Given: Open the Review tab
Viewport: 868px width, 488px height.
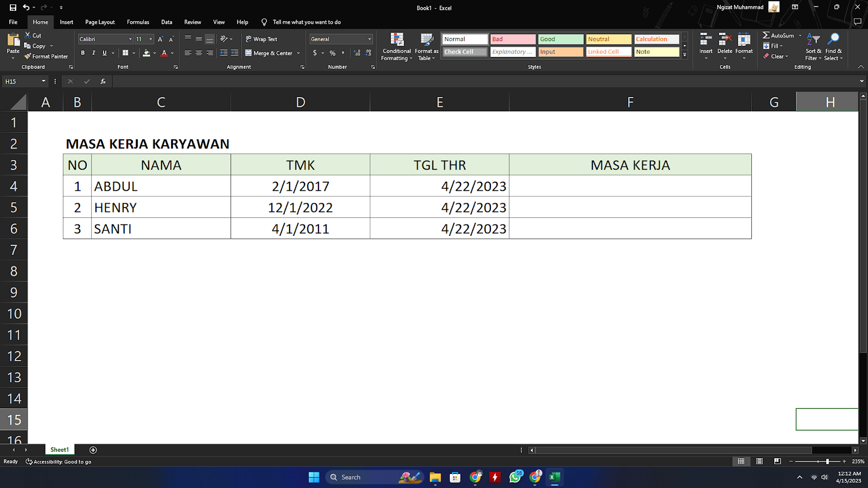Looking at the screenshot, I should point(193,22).
